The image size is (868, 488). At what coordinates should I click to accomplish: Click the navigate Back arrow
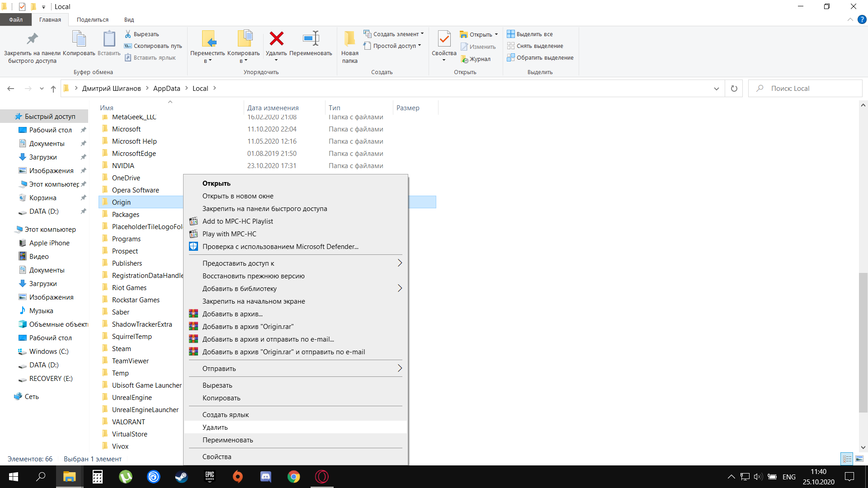(11, 89)
